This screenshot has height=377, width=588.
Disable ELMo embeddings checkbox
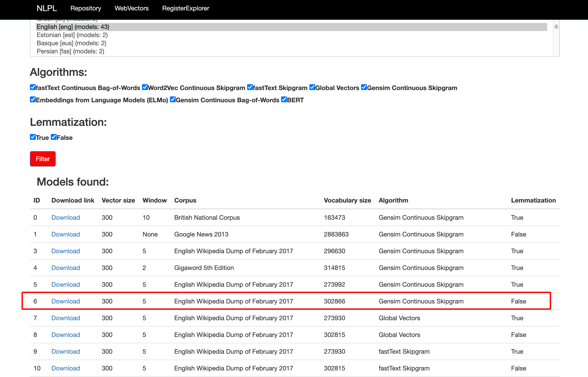click(33, 100)
